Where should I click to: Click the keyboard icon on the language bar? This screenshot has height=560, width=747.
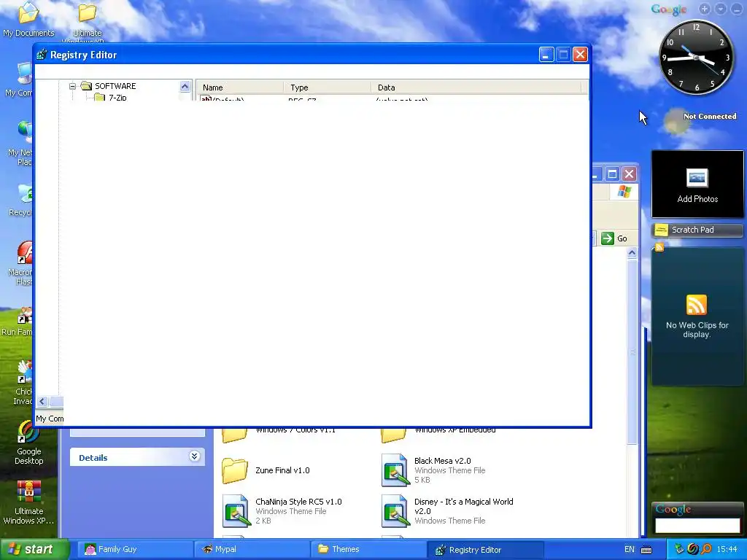(x=646, y=550)
